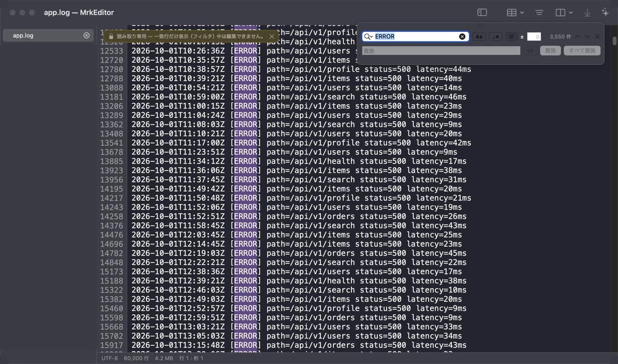Clear the ERROR search text
This screenshot has height=364, width=618.
tap(462, 37)
